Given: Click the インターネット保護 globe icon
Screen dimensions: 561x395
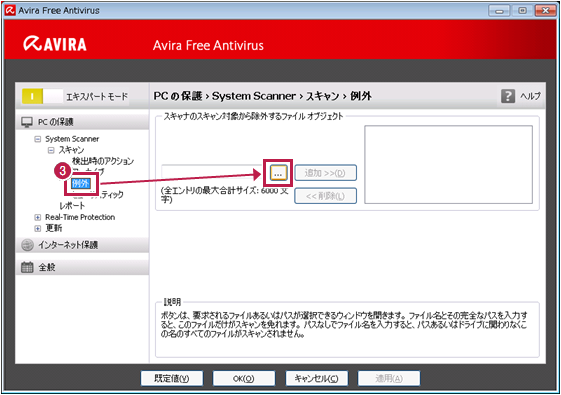Looking at the screenshot, I should (27, 245).
